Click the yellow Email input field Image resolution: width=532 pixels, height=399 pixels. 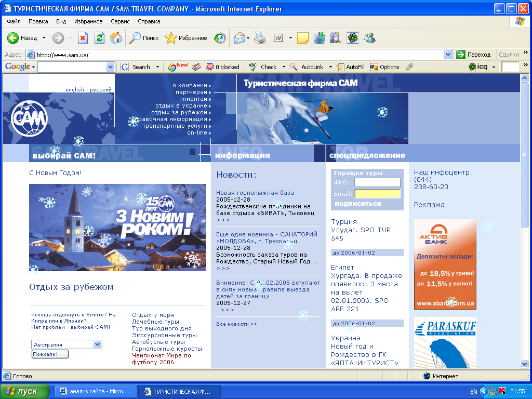click(377, 194)
